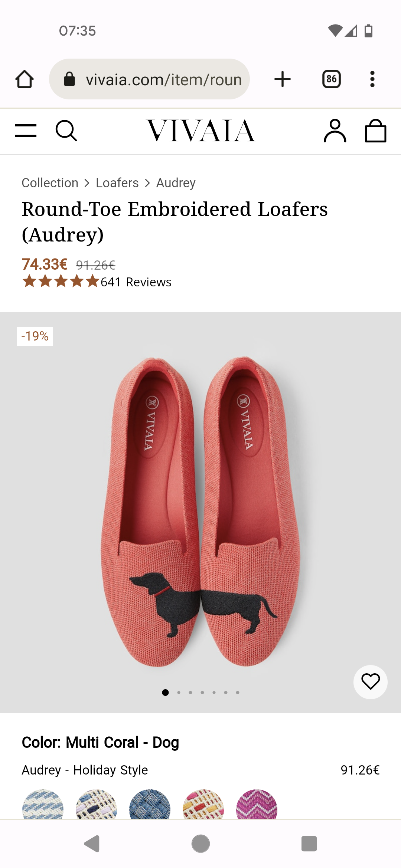Open the browser three-dot menu
The width and height of the screenshot is (401, 868).
point(372,79)
